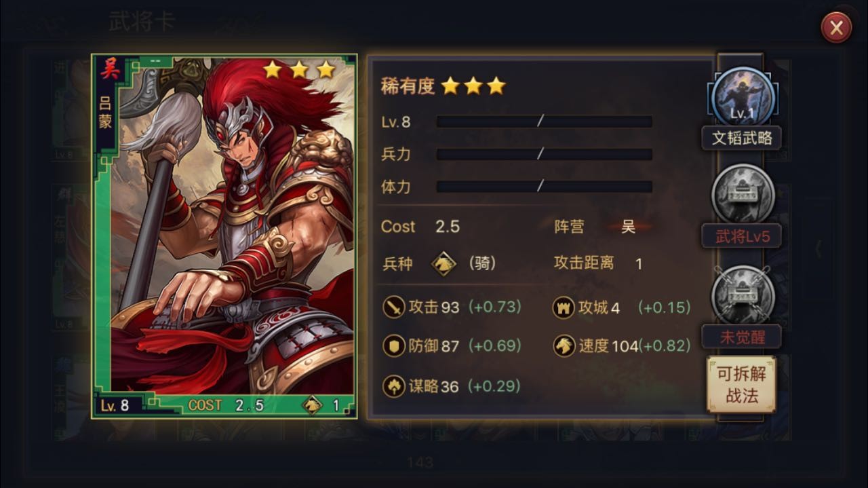Screen dimensions: 868x488
Task: Tap the 可拆解战法 button
Action: point(741,385)
